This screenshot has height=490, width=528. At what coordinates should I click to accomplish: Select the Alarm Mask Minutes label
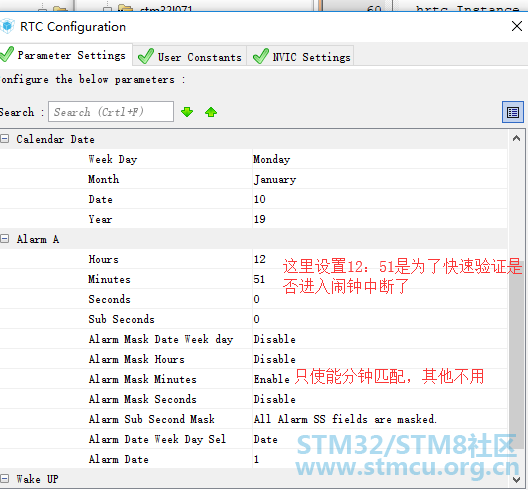pos(142,379)
